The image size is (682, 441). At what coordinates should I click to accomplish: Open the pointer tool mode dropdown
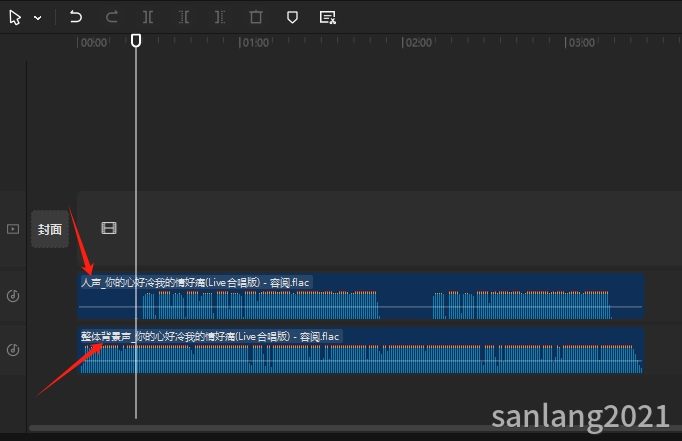tap(37, 18)
